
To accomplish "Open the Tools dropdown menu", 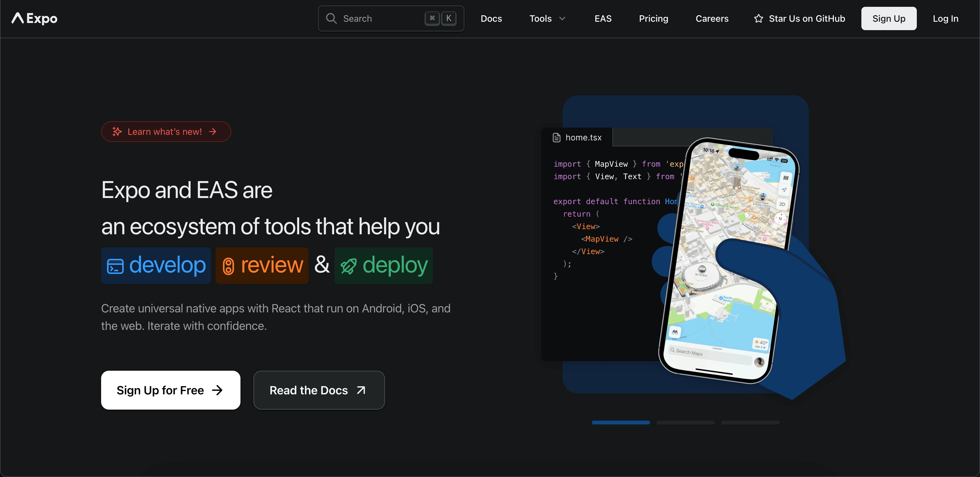I will 547,18.
